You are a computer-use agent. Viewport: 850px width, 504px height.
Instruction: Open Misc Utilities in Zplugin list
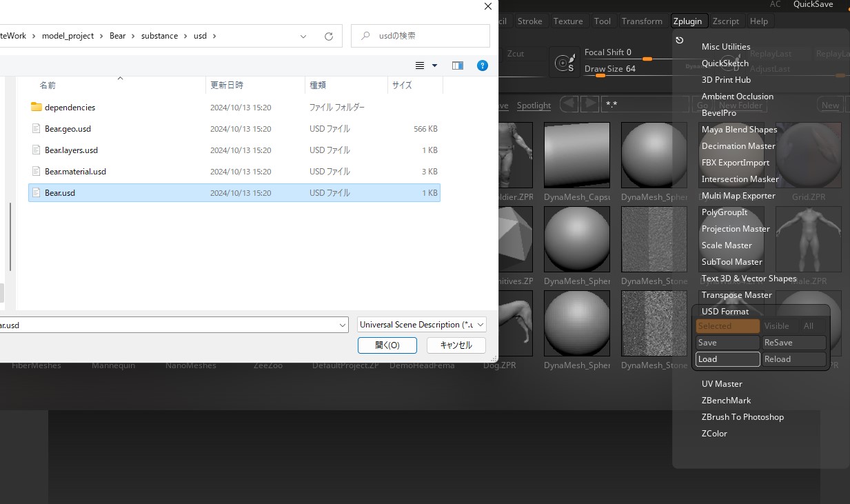click(x=726, y=47)
